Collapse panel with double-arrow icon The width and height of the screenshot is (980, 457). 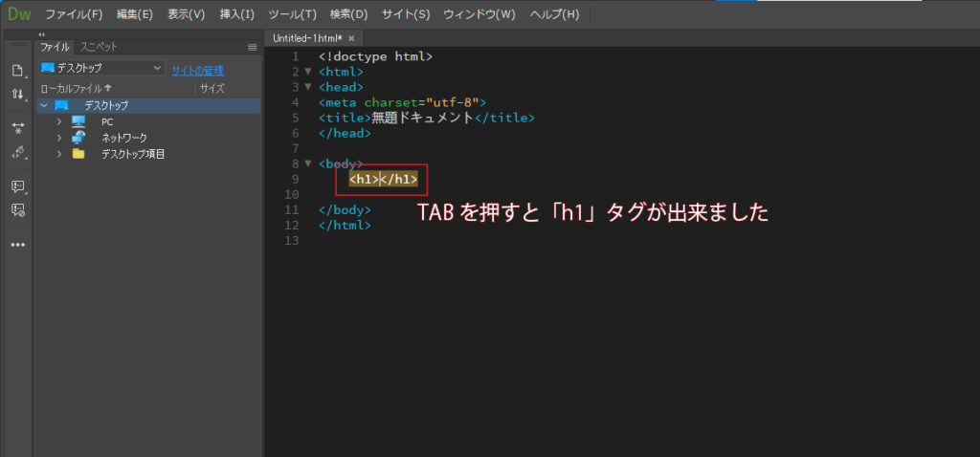(x=42, y=34)
